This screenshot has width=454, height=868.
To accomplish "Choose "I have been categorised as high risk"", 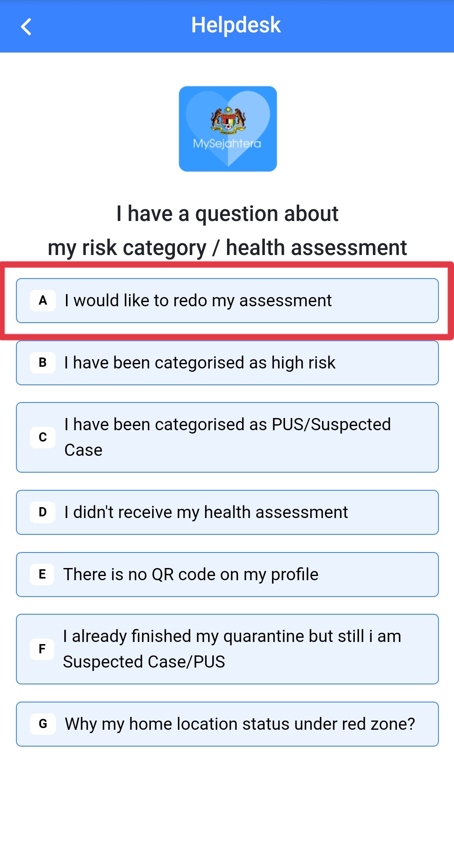I will click(227, 363).
